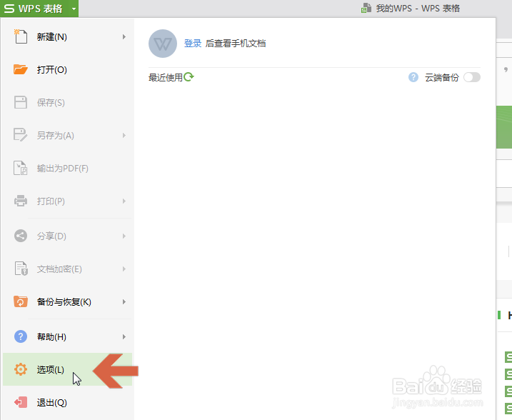The image size is (512, 420).
Task: Click the WPS 表格 application button
Action: pos(39,9)
